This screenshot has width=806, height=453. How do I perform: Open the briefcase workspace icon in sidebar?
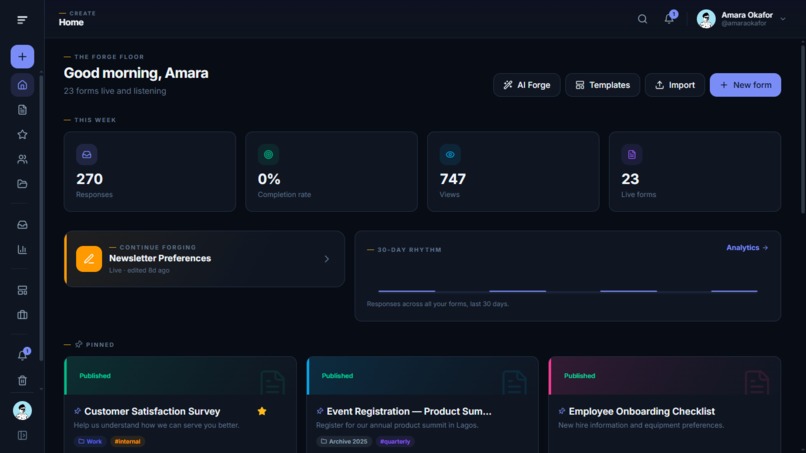(22, 315)
